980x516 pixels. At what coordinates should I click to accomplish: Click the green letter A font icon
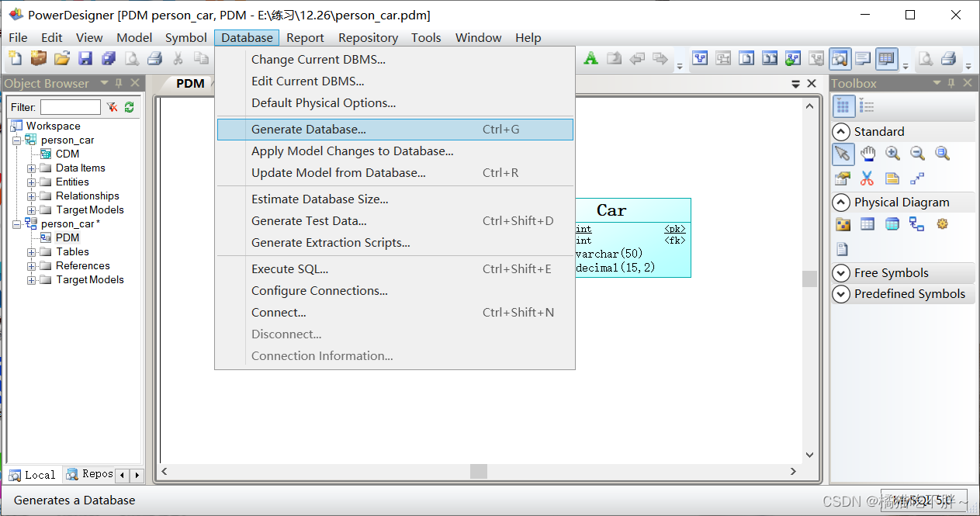coord(590,58)
